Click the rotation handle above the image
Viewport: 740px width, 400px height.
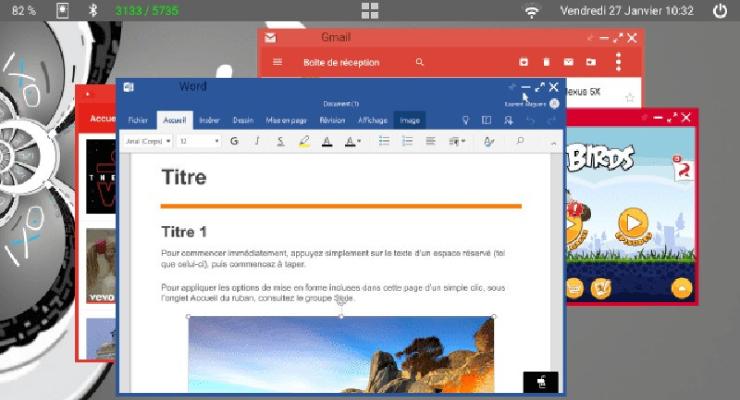point(341,300)
